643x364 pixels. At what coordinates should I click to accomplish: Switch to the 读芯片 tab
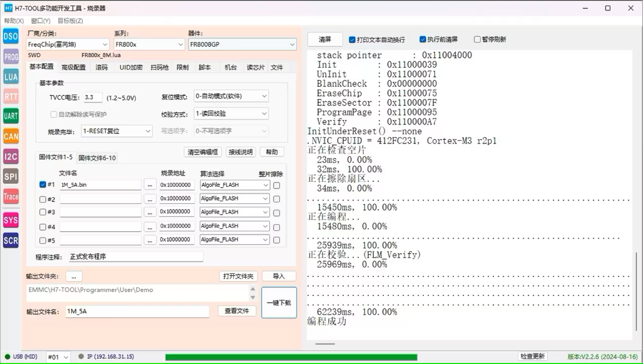click(255, 67)
